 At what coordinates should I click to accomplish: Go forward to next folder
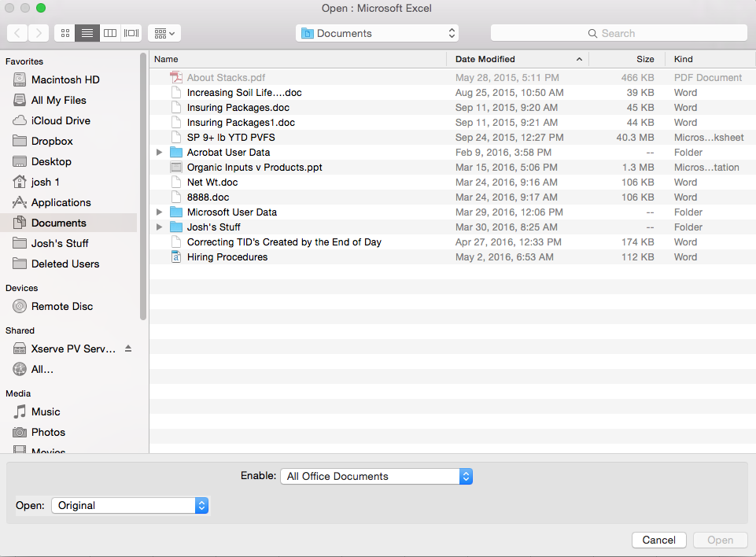tap(39, 33)
